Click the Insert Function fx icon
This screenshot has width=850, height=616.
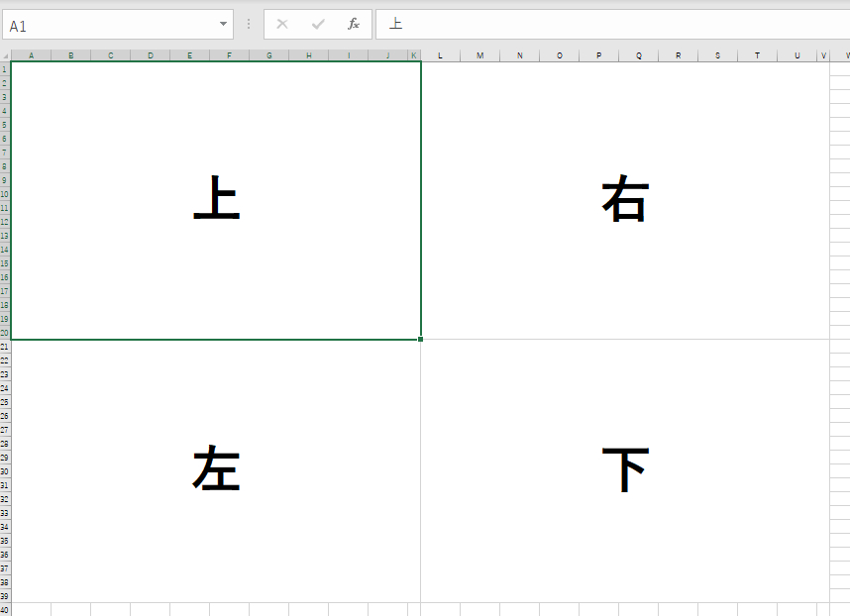[354, 24]
